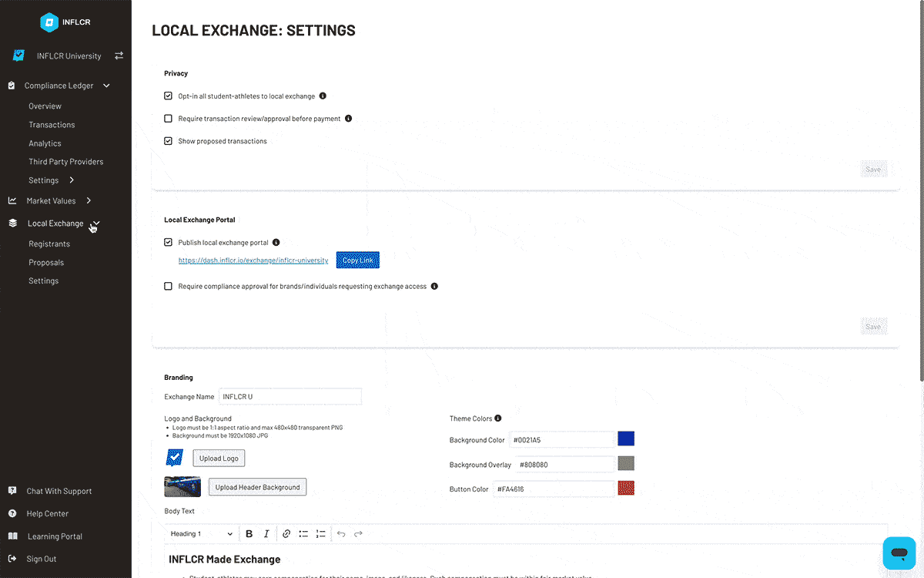Enable require compliance approval checkbox
Image resolution: width=924 pixels, height=578 pixels.
point(169,286)
